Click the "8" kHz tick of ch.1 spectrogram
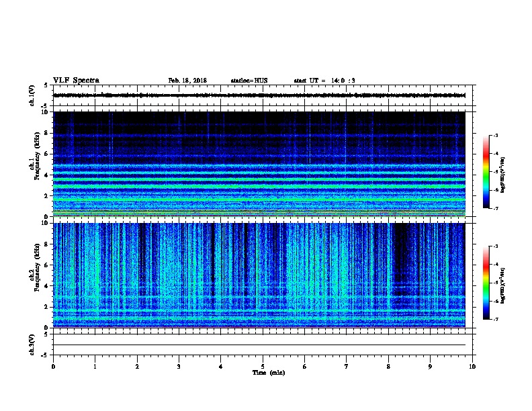 [46, 133]
